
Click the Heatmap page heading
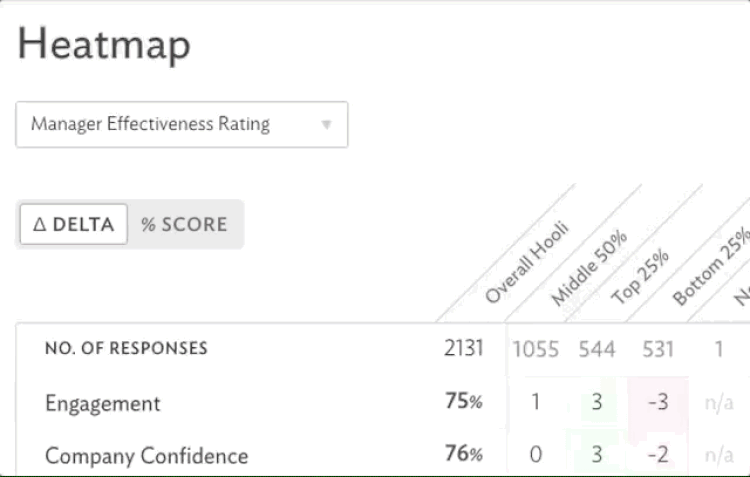(104, 44)
